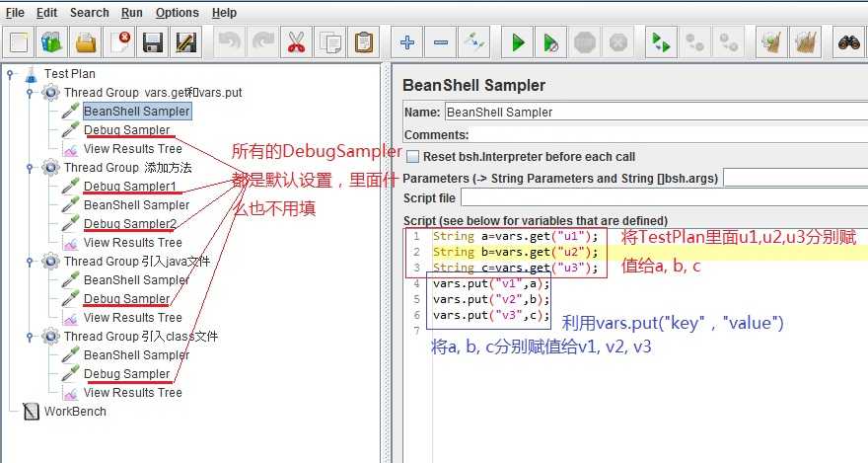Click the Cut scissors icon

(296, 42)
